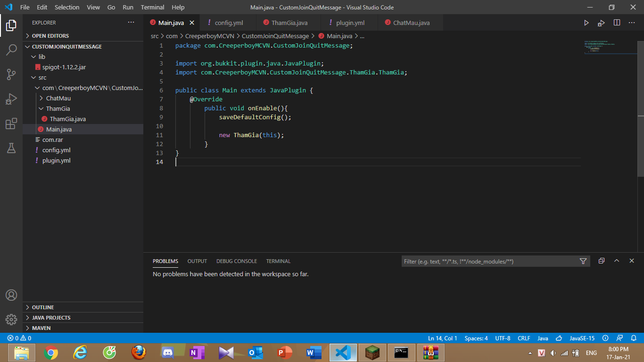
Task: Open the Manage settings gear
Action: coord(11,319)
